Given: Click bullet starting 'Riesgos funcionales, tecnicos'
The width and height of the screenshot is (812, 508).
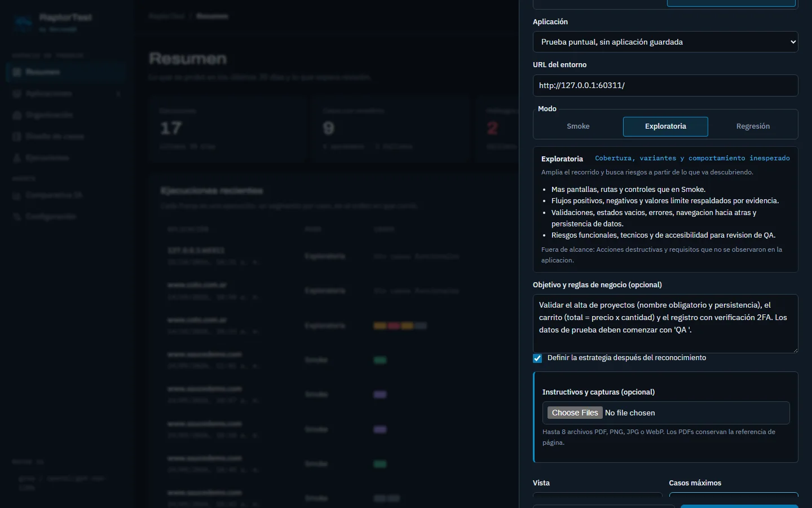Looking at the screenshot, I should (663, 235).
